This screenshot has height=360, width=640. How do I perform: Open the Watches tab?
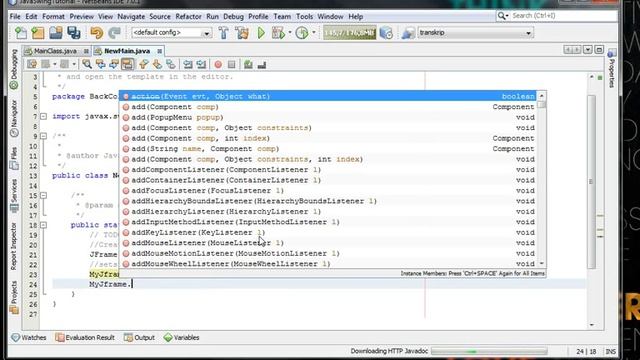[29, 338]
